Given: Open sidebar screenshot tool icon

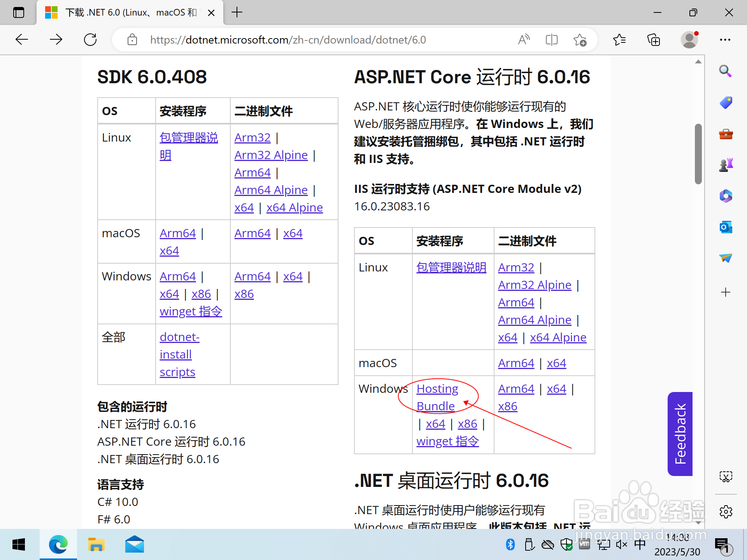Looking at the screenshot, I should pos(726,477).
